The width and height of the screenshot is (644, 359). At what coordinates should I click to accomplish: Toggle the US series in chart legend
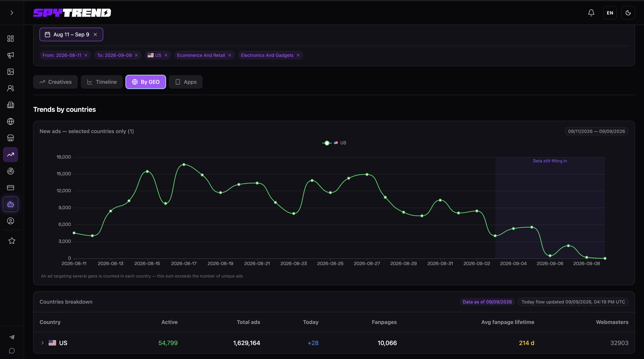pyautogui.click(x=334, y=143)
